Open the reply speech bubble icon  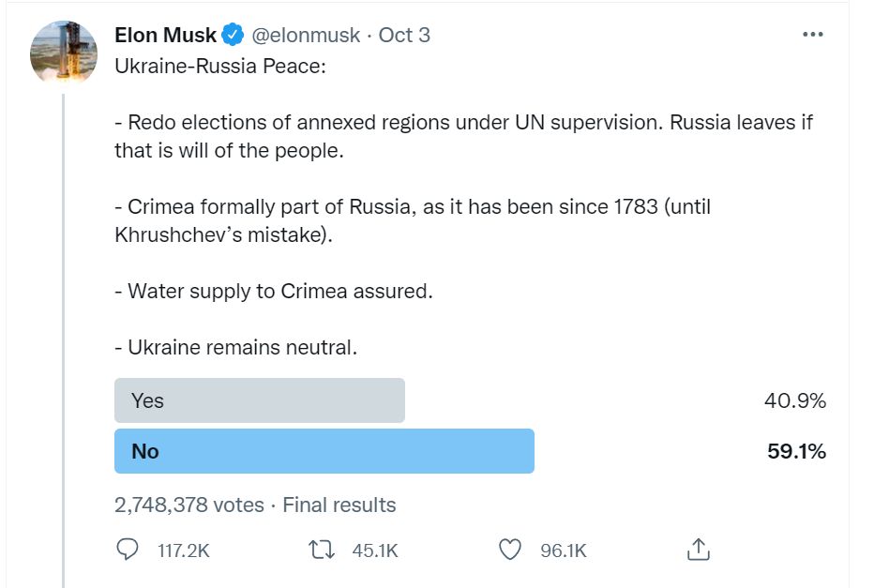[127, 550]
